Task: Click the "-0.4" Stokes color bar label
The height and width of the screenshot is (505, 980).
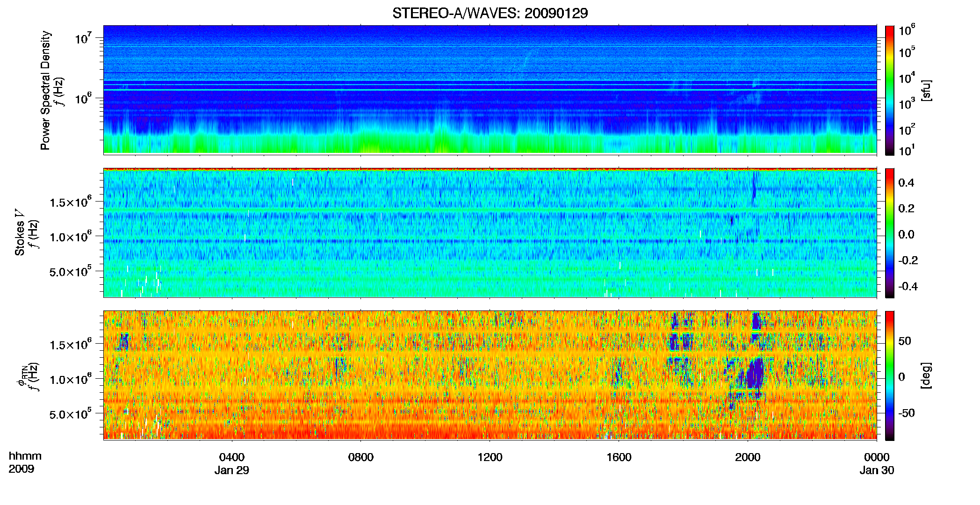Action: (908, 286)
